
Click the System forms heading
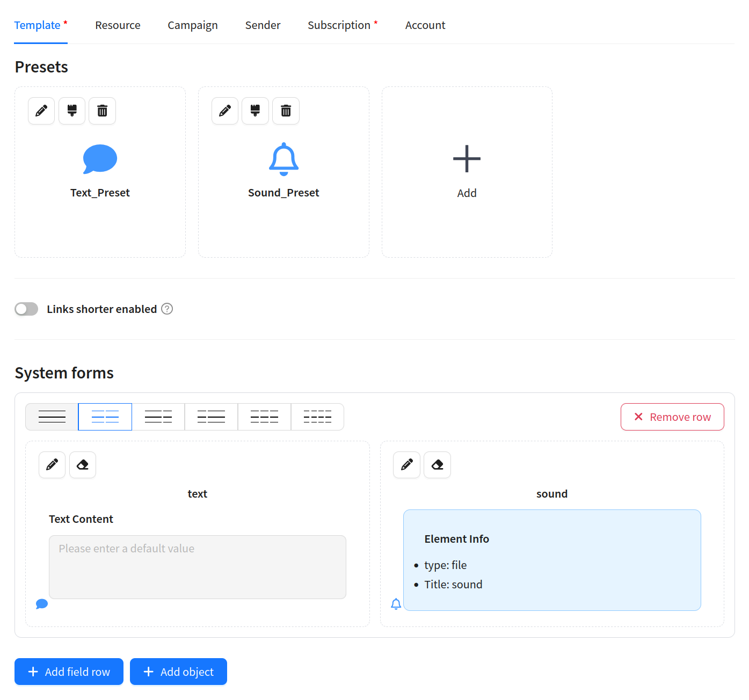[64, 373]
